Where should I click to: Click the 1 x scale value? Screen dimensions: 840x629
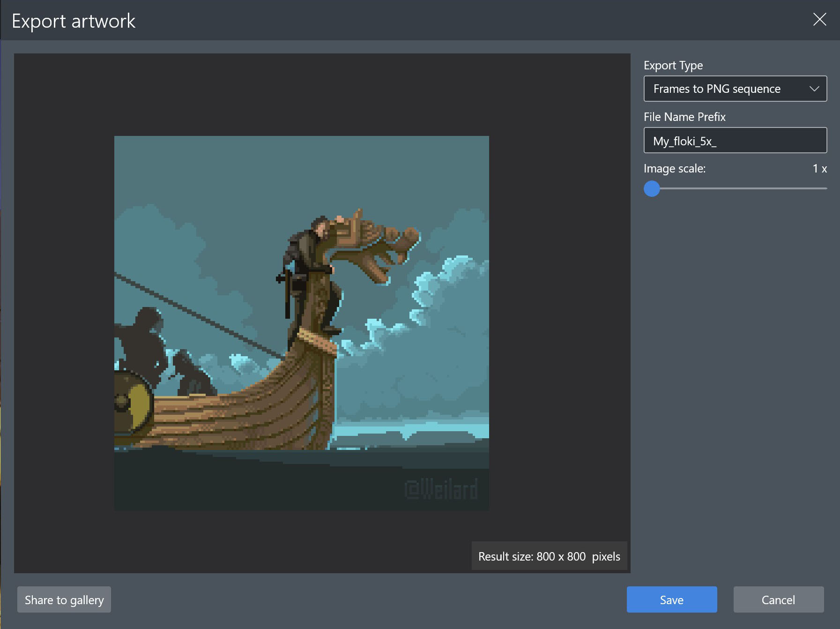(820, 168)
